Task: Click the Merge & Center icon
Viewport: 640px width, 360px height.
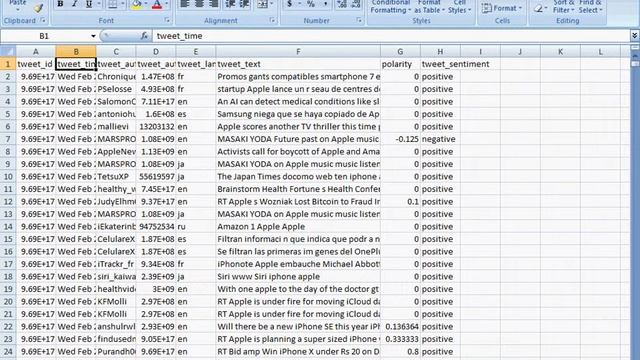Action: click(262, 4)
